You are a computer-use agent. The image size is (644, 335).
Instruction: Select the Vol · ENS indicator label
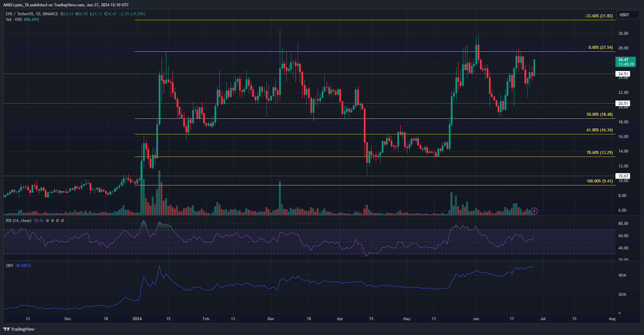coord(14,20)
